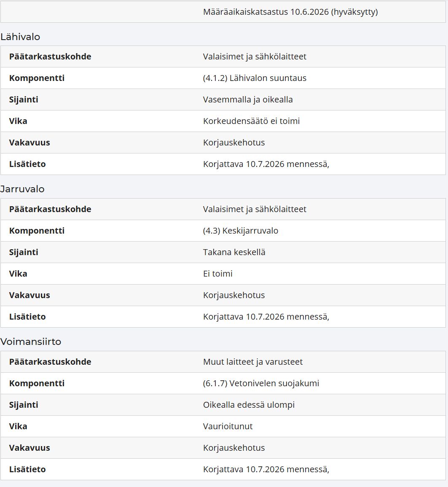Screen dimensions: 448x487
Task: Select the Lähivalo section heading
Action: click(x=20, y=37)
